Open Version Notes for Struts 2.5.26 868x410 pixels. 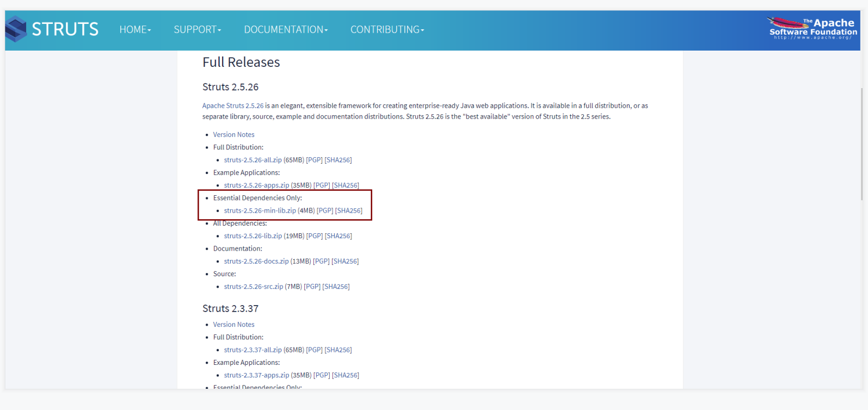233,134
